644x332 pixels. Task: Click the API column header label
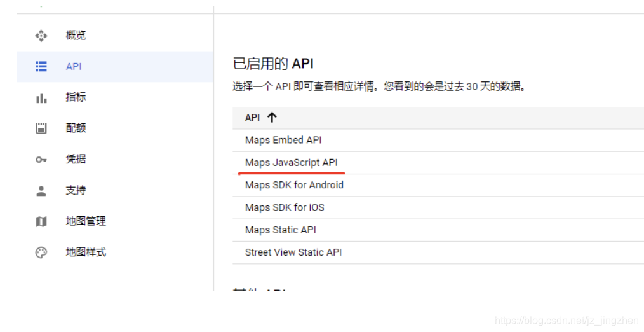252,118
